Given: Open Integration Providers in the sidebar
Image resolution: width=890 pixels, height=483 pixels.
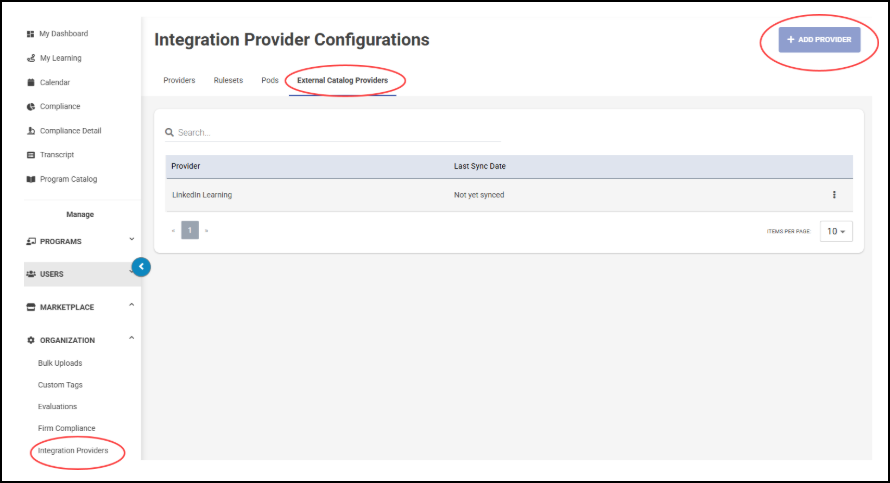Looking at the screenshot, I should point(73,451).
